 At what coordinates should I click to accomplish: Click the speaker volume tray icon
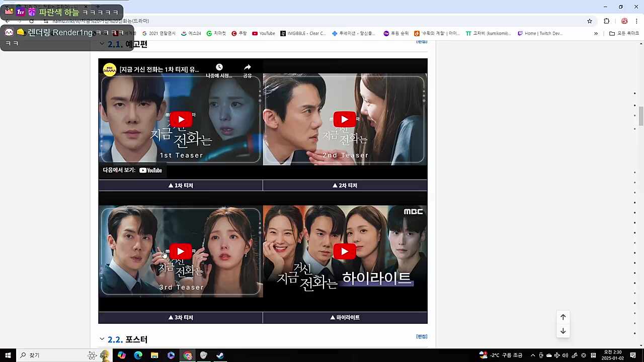pyautogui.click(x=565, y=355)
